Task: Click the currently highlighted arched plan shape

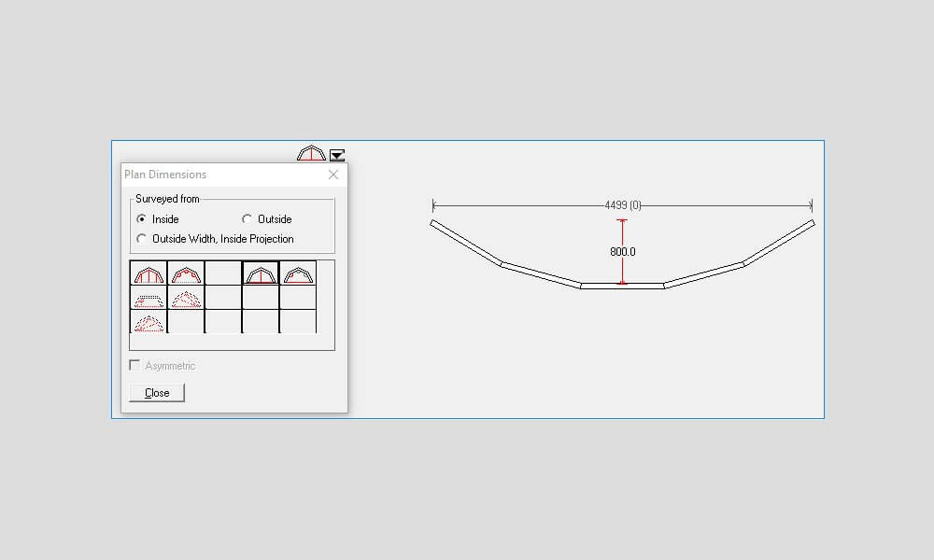Action: tap(261, 273)
